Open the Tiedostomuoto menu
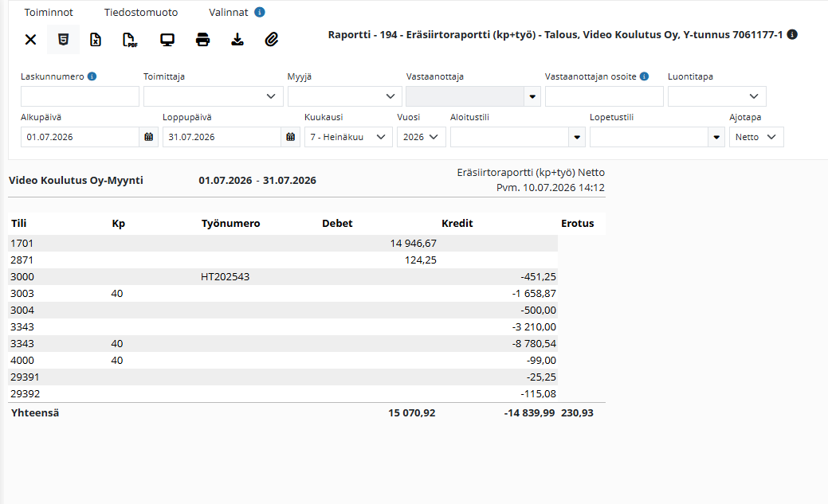 141,12
